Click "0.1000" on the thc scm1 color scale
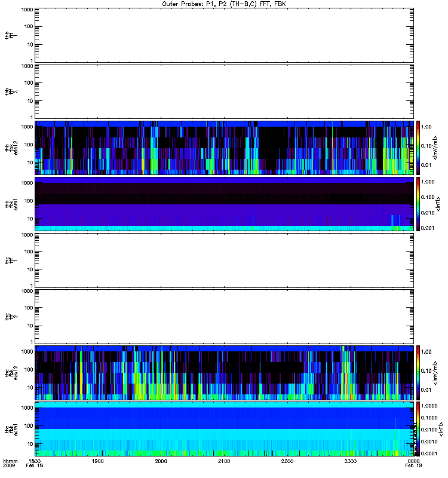Image resolution: width=448 pixels, height=478 pixels. coord(429,418)
